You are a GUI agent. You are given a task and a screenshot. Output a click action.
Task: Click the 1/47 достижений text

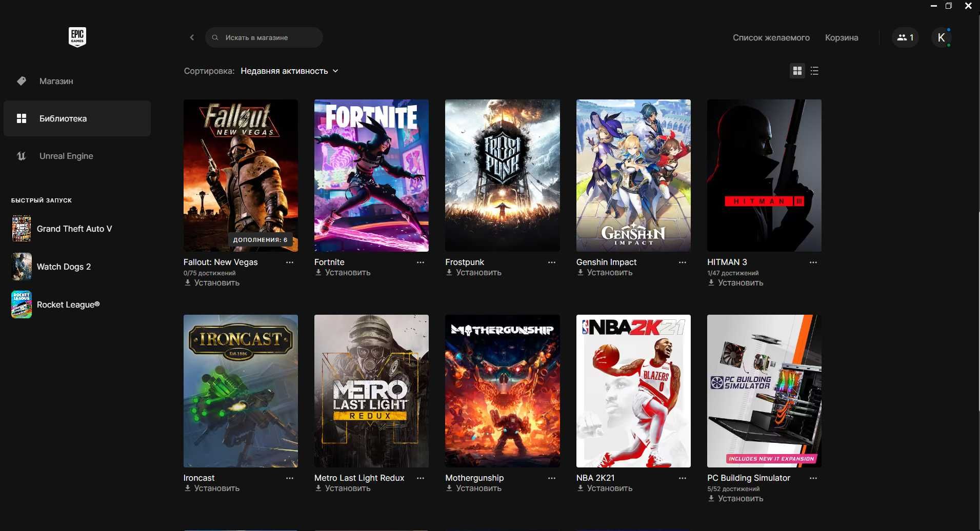tap(733, 273)
